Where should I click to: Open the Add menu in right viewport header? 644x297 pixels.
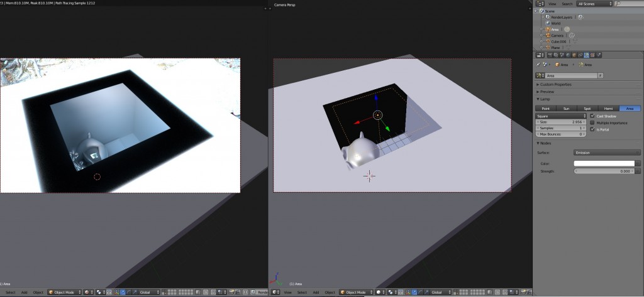point(316,292)
